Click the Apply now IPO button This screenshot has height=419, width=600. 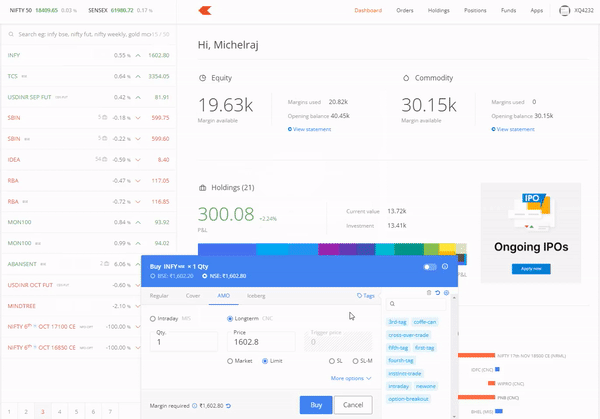pos(531,269)
